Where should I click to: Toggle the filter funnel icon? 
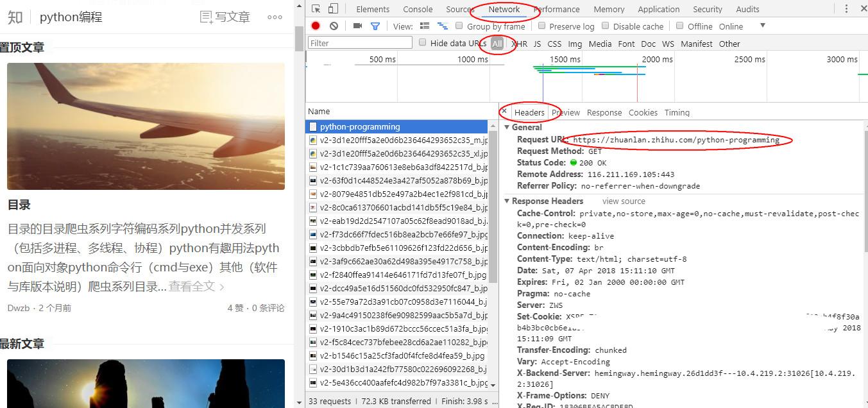(375, 26)
